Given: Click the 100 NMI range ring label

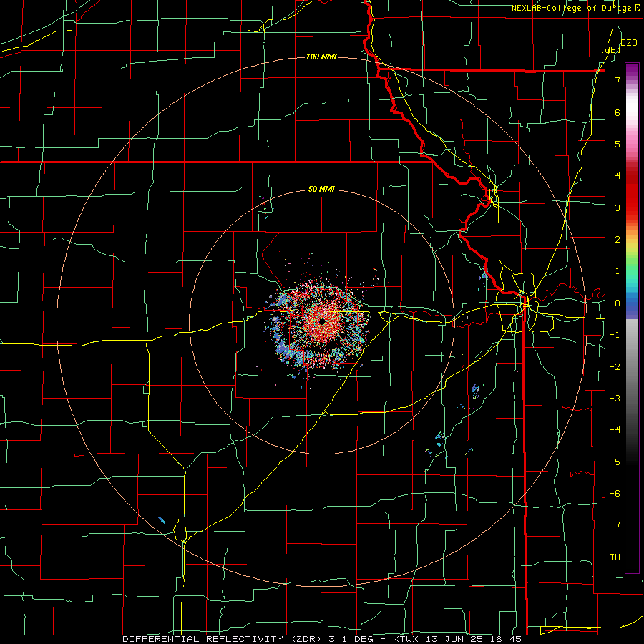Looking at the screenshot, I should [321, 57].
